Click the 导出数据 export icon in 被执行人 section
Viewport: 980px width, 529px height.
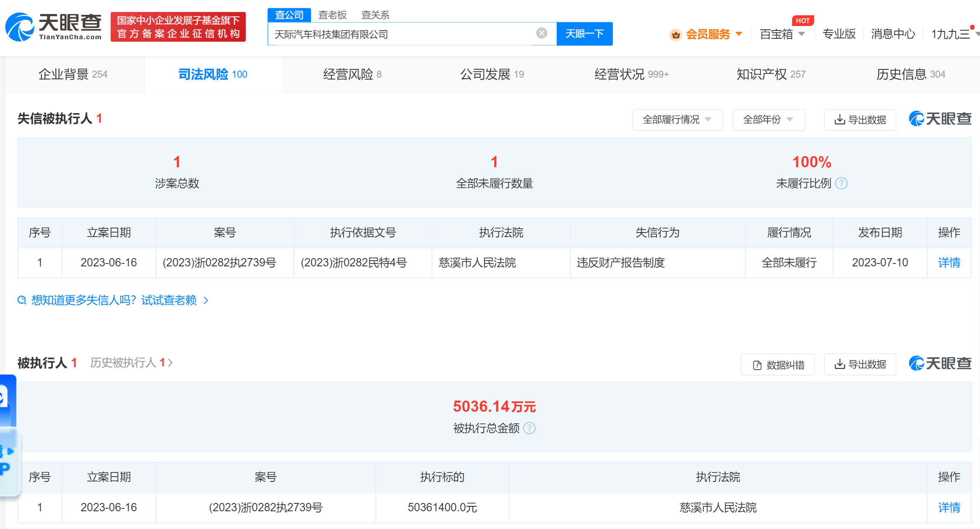coord(839,364)
